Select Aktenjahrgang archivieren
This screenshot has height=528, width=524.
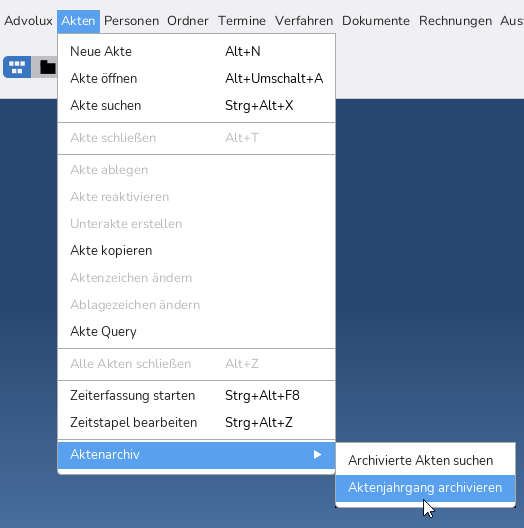pyautogui.click(x=425, y=488)
